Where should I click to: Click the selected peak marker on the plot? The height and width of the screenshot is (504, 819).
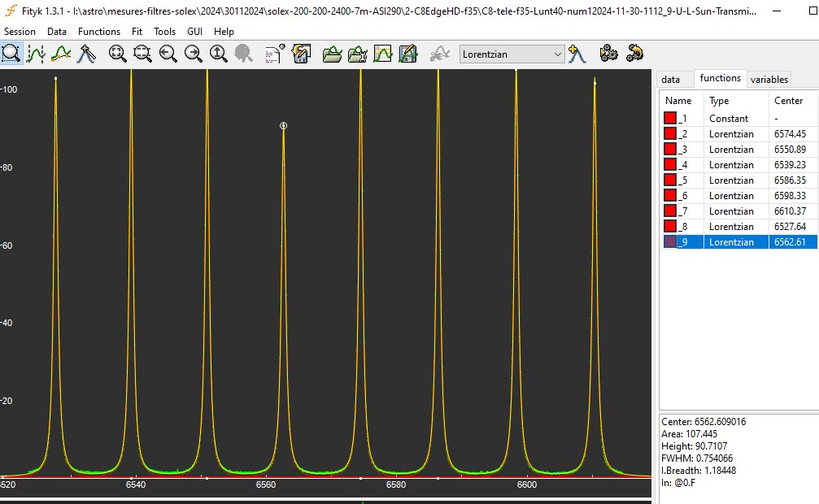coord(283,126)
